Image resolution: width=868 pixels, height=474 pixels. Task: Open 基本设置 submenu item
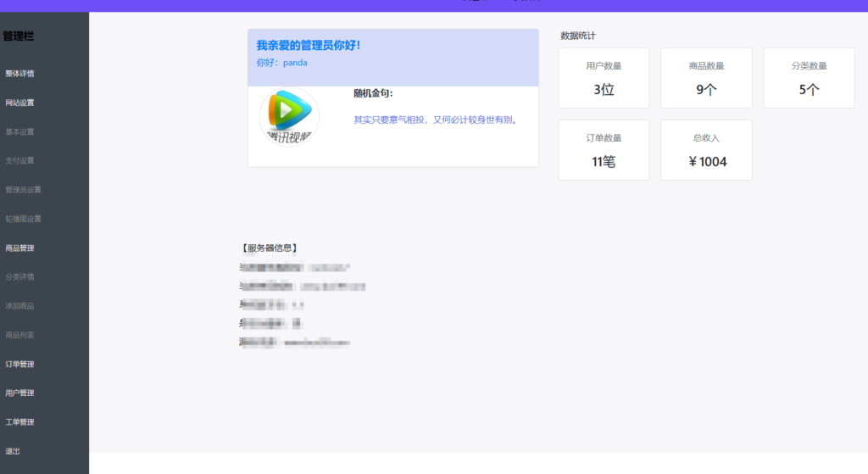click(20, 131)
